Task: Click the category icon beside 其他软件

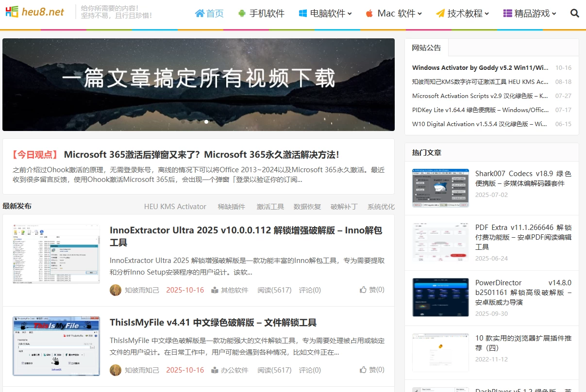Action: pyautogui.click(x=215, y=290)
